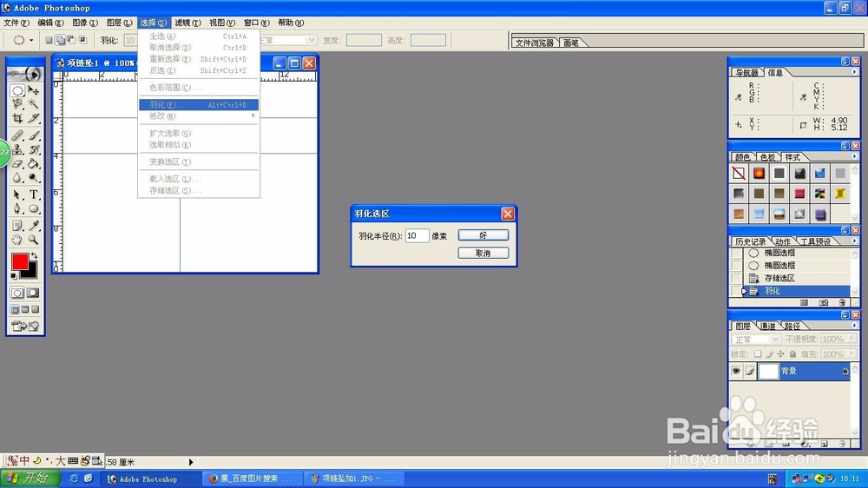Screen dimensions: 868x488
Task: Select the Magic Wand tool
Action: click(34, 104)
